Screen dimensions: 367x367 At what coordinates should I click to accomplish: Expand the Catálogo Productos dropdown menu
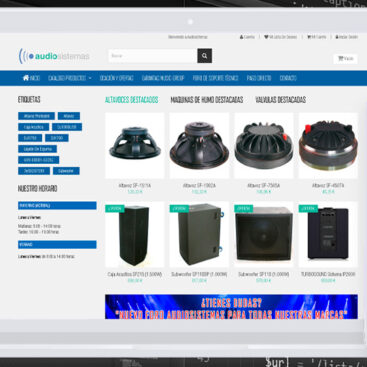coord(70,78)
